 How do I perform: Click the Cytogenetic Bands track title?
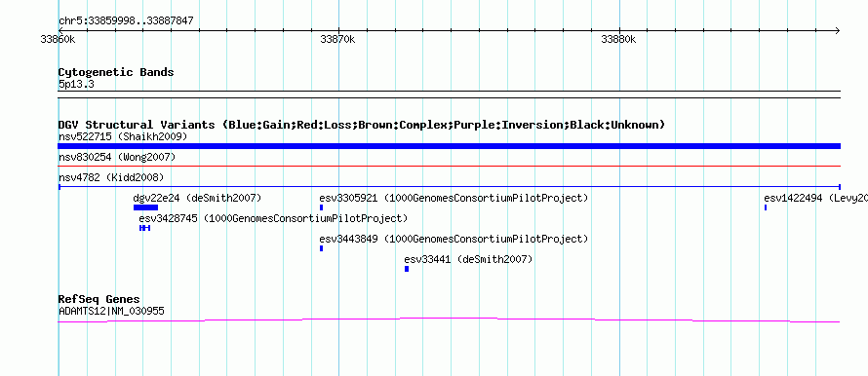[116, 72]
